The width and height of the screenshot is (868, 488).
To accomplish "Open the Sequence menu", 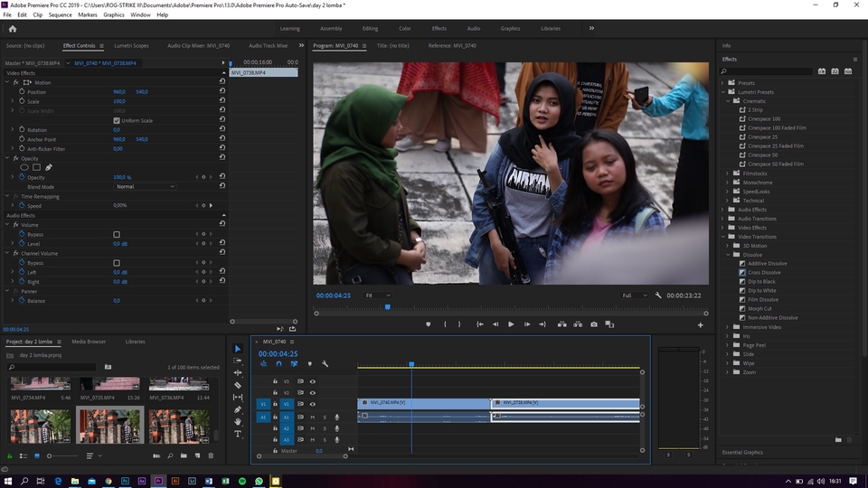I will coord(60,15).
